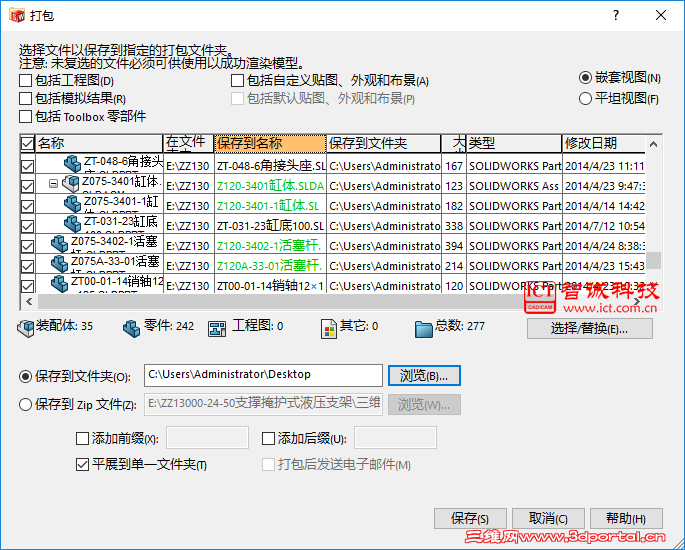Click the part icon of ZT-048-6角接头座 row
The image size is (685, 550).
(72, 163)
